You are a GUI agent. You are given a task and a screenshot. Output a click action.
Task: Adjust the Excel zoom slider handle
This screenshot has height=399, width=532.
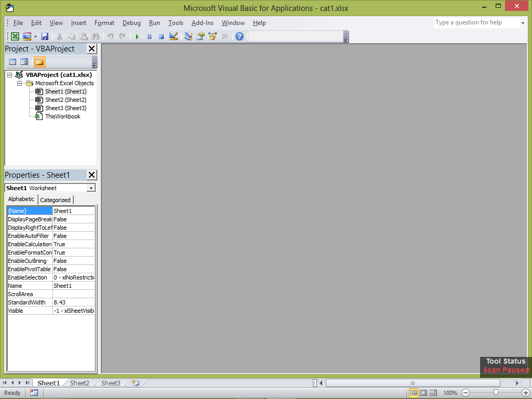[x=496, y=393]
